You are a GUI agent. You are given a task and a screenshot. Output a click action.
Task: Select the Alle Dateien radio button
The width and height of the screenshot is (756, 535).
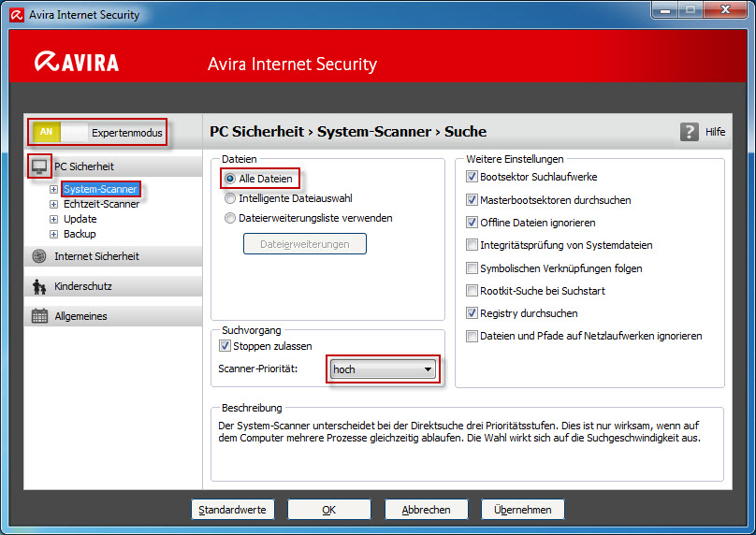click(230, 179)
